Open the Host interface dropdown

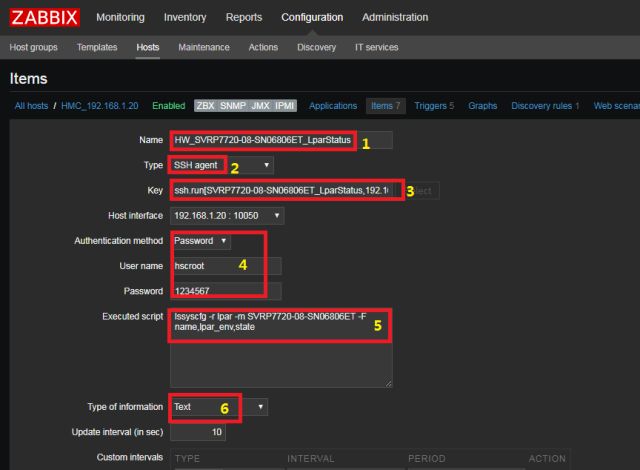(227, 215)
